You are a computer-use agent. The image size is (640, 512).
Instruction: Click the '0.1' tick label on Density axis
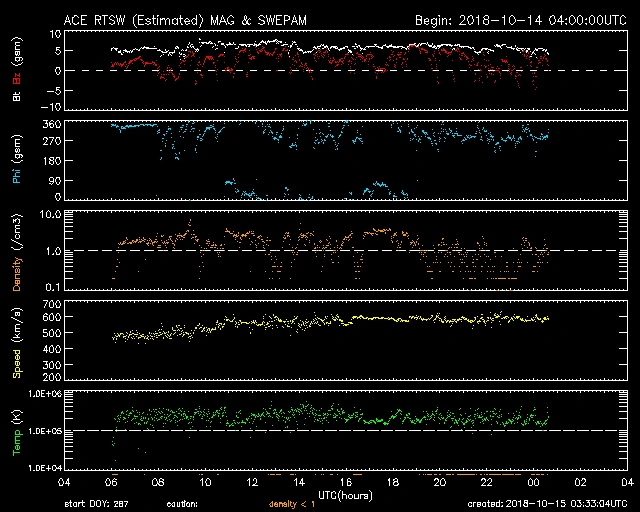[53, 287]
